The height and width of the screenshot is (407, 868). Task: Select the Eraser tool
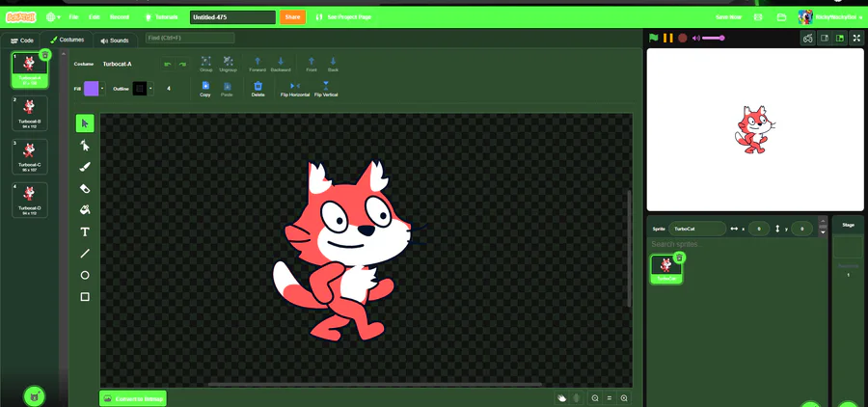click(x=85, y=188)
